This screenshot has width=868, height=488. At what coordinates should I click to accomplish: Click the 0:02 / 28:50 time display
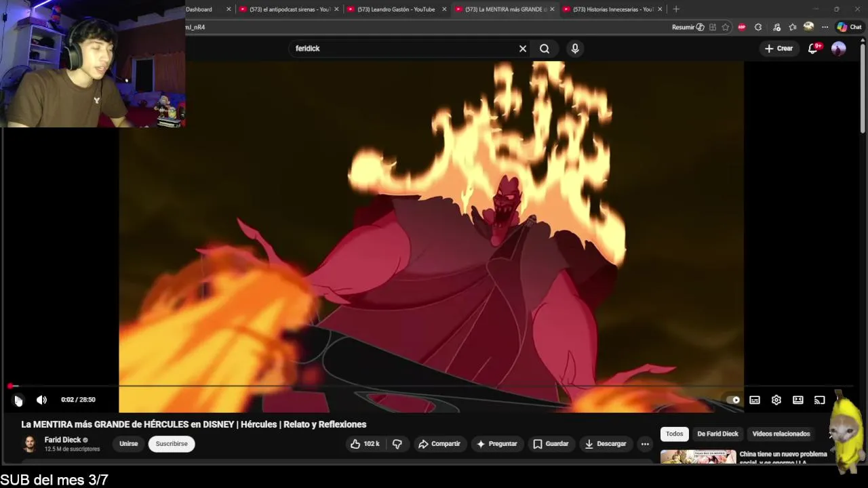(x=78, y=400)
